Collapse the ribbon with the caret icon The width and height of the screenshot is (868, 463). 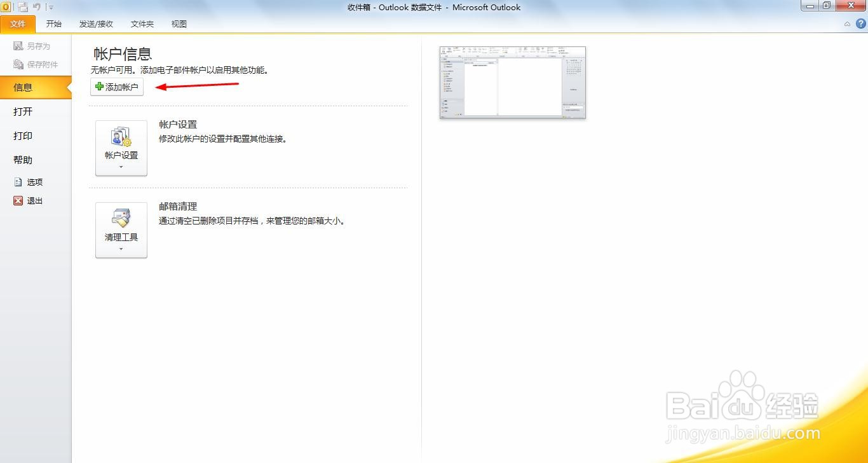847,24
